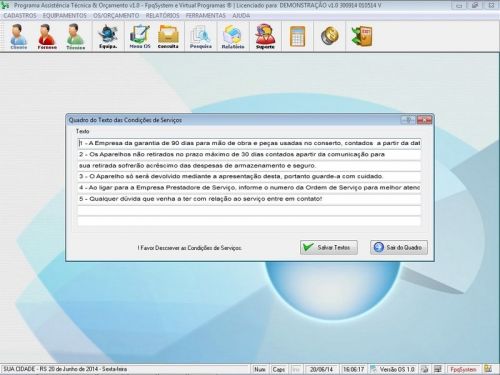This screenshot has width=500, height=375.
Task: Open the Cliente registration icon
Action: [19, 37]
